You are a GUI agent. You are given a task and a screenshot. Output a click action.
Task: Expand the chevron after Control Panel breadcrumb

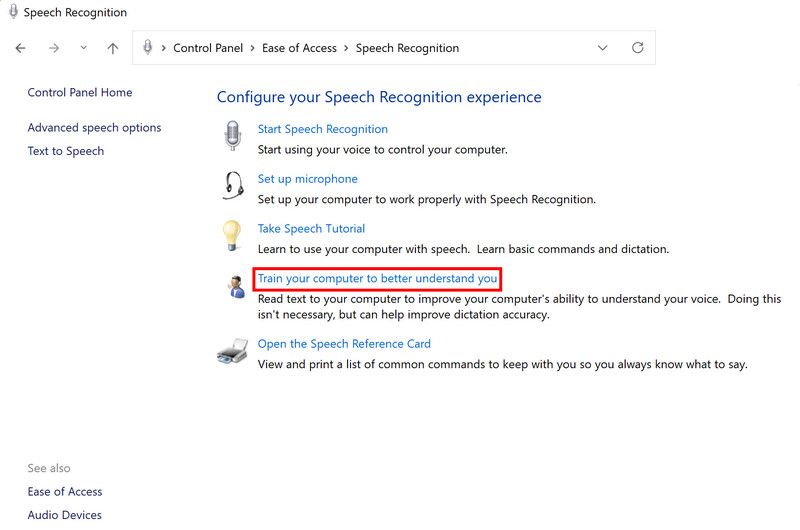(252, 48)
